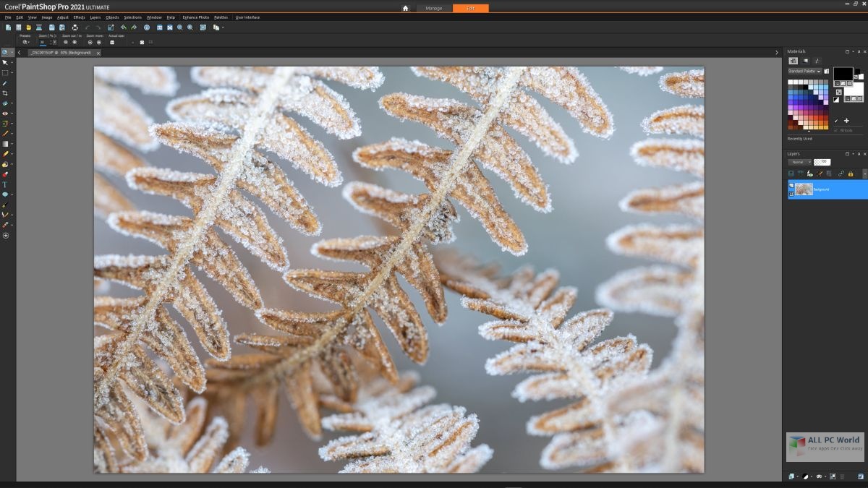Image resolution: width=868 pixels, height=488 pixels.
Task: Open the Adjust menu
Action: 61,17
